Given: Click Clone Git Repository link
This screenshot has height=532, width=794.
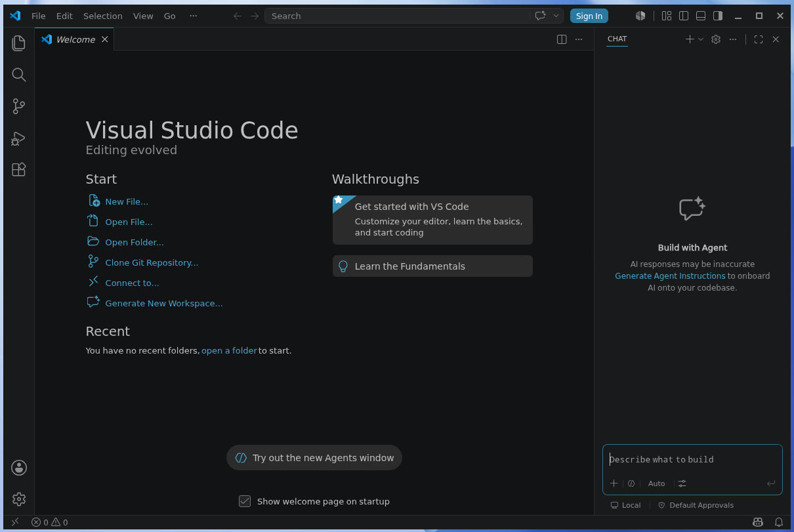Looking at the screenshot, I should tap(152, 262).
